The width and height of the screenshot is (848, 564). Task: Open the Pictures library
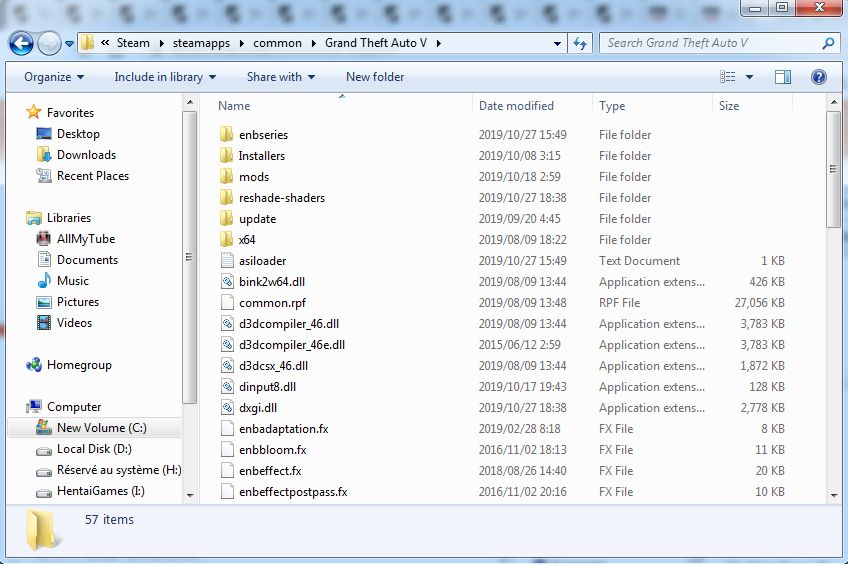[x=78, y=302]
